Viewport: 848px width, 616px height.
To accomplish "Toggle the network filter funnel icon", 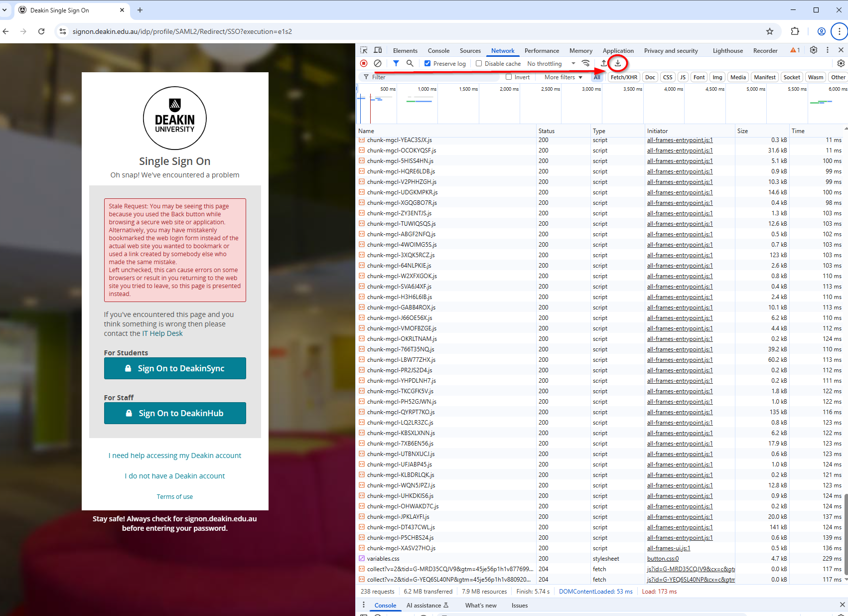I will click(x=396, y=63).
